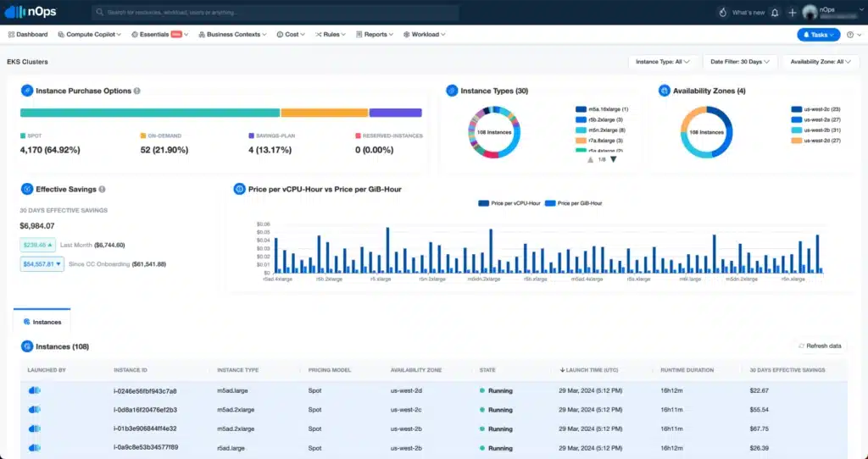This screenshot has width=868, height=459.
Task: Open the flame What's new icon
Action: [722, 12]
